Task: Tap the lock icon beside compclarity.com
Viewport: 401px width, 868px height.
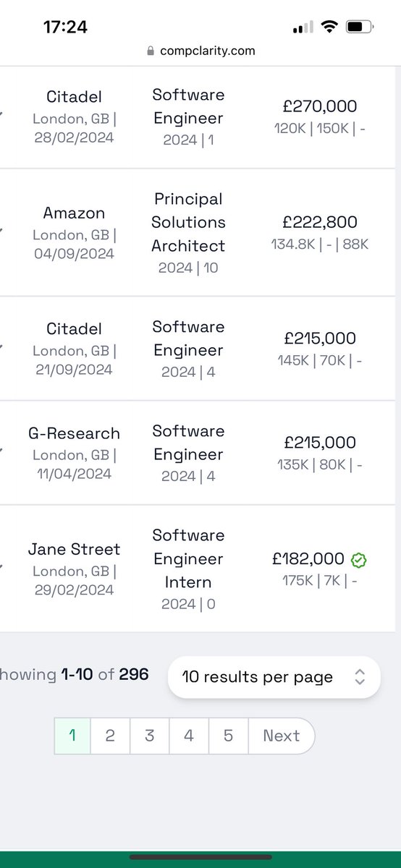Action: click(151, 51)
